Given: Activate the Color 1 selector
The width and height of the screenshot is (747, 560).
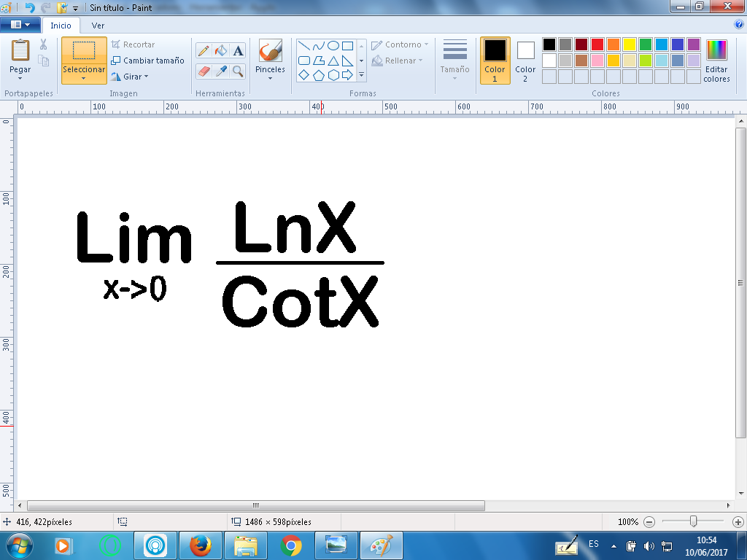Looking at the screenshot, I should [x=495, y=60].
